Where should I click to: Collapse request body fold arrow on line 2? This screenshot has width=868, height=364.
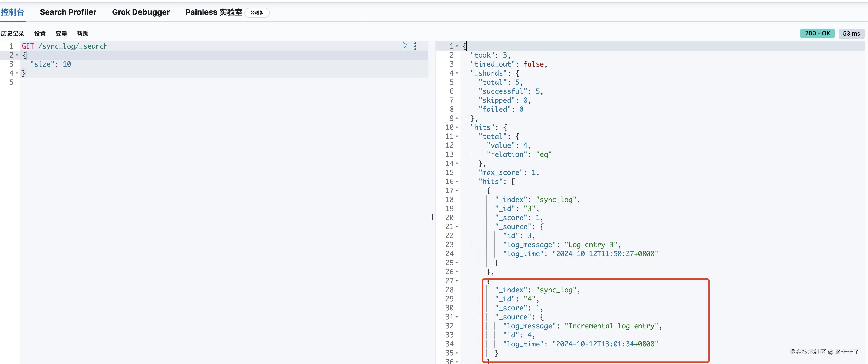coord(17,55)
